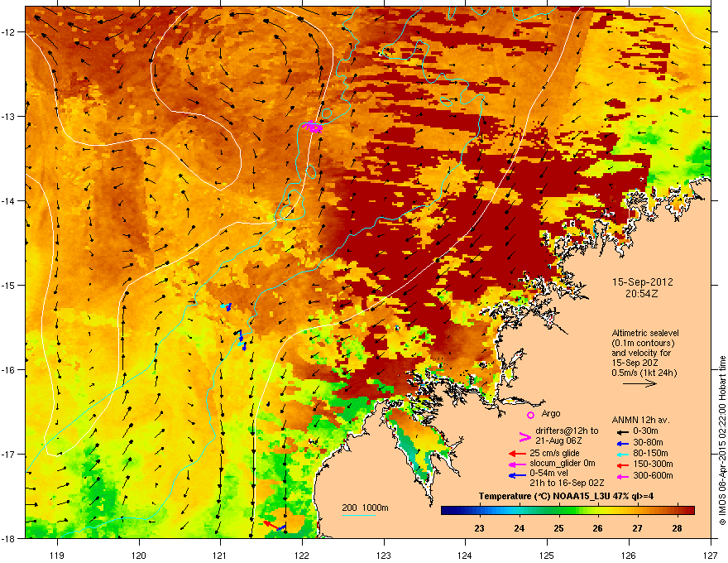Click the magenta drifters arrowhead legend symbol
The height and width of the screenshot is (563, 728).
click(524, 436)
